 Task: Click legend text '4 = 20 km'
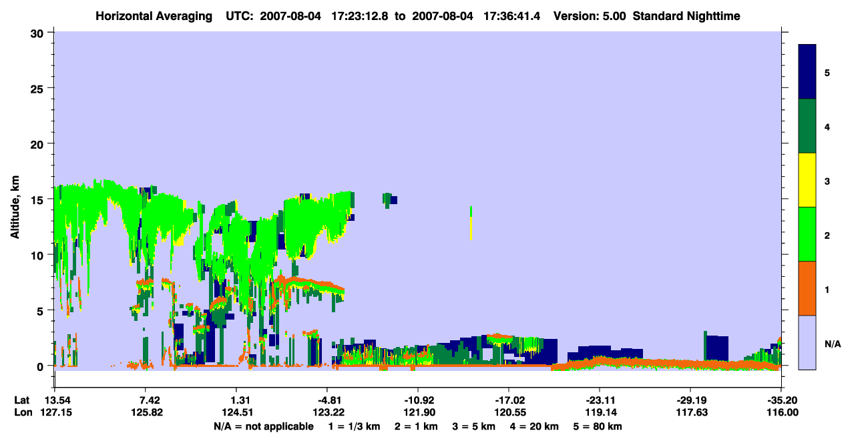[x=534, y=426]
